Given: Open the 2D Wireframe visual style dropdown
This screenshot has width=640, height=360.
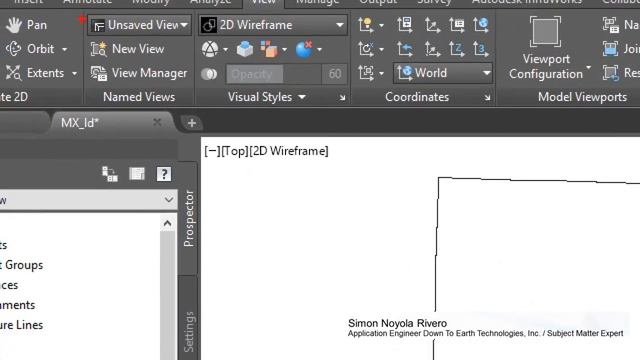Looking at the screenshot, I should (273, 25).
